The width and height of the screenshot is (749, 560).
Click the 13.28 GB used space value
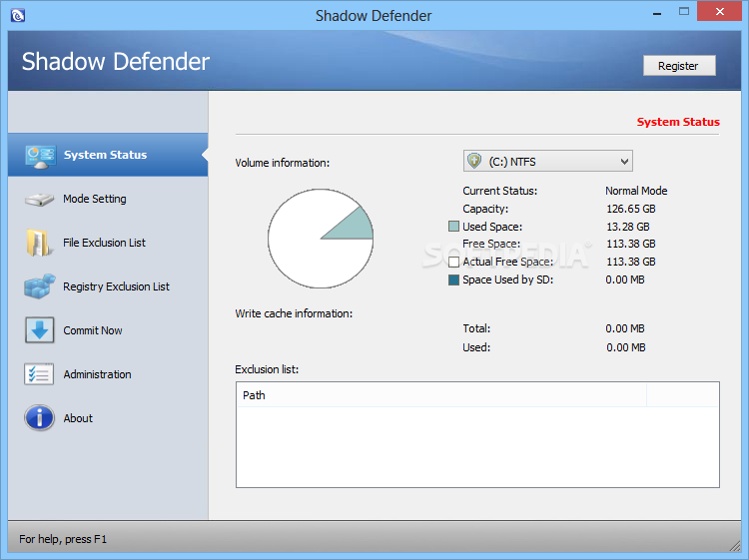click(x=628, y=227)
